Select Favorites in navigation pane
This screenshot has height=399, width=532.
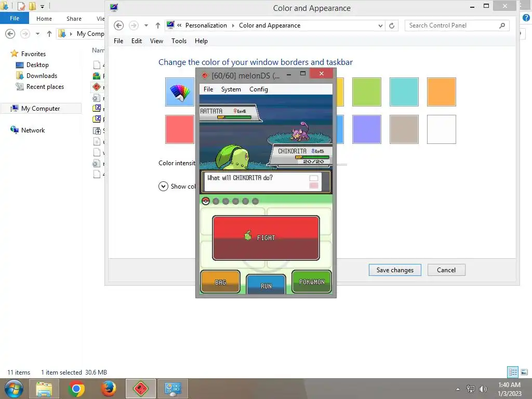tap(33, 54)
